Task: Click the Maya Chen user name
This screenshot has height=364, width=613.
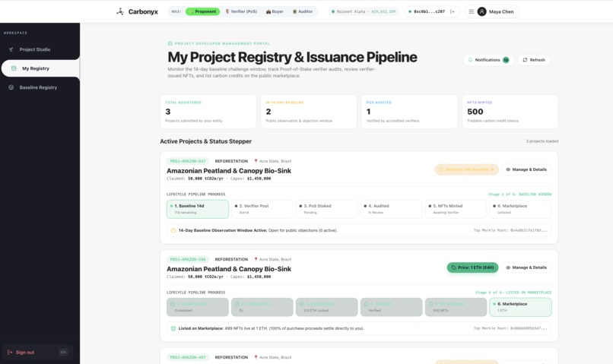Action: click(501, 11)
